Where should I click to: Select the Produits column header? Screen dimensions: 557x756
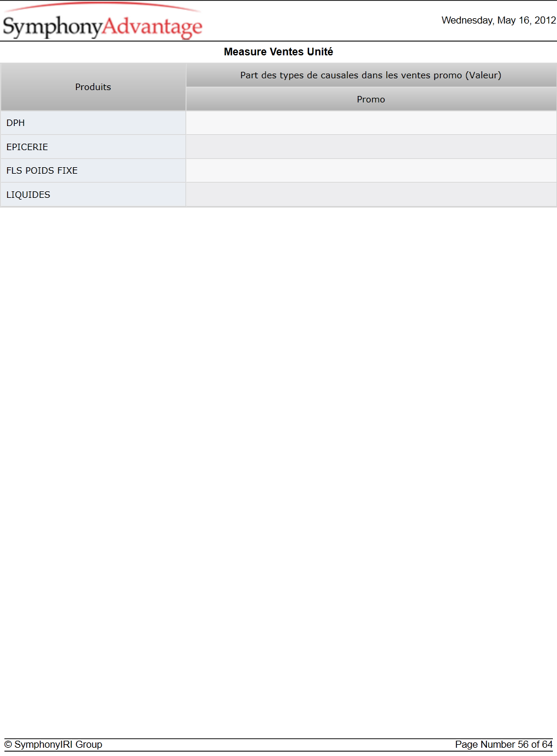click(93, 87)
